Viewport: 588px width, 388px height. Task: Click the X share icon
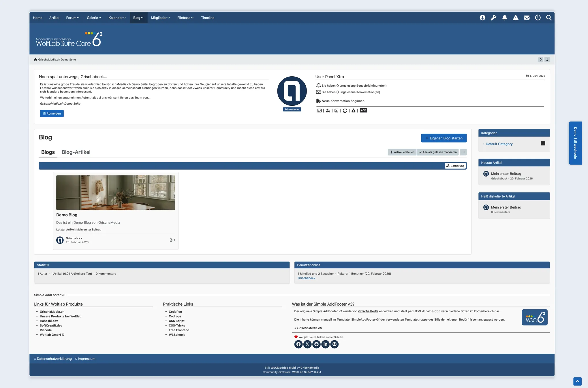[x=307, y=344]
